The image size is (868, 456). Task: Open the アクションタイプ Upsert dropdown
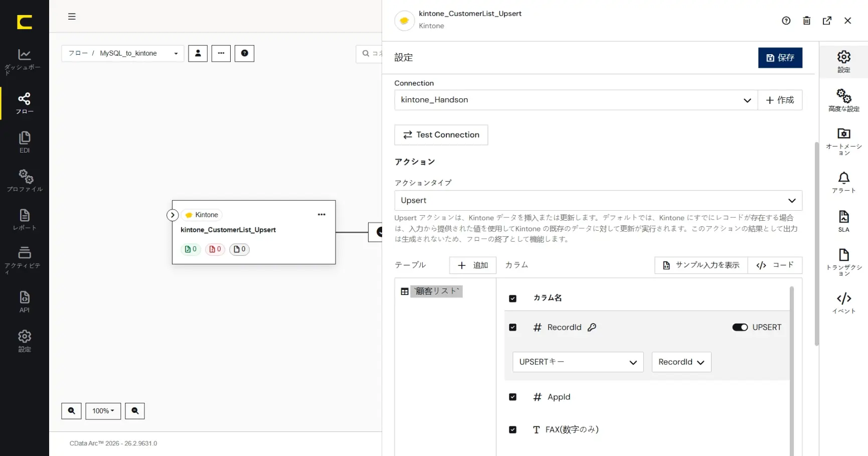click(598, 200)
